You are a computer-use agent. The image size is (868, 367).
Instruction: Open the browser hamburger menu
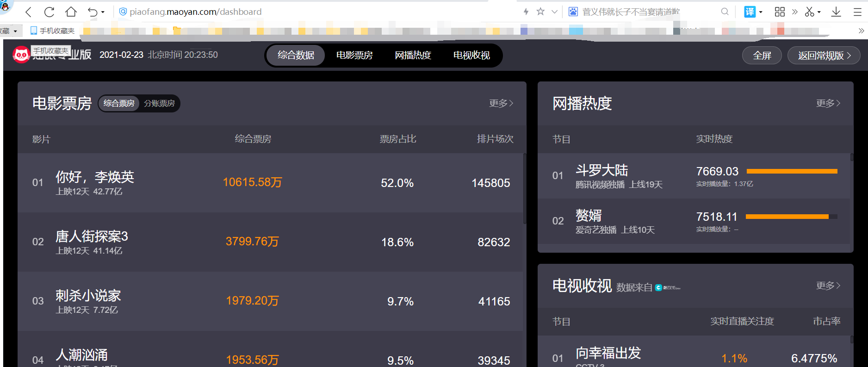(x=857, y=12)
